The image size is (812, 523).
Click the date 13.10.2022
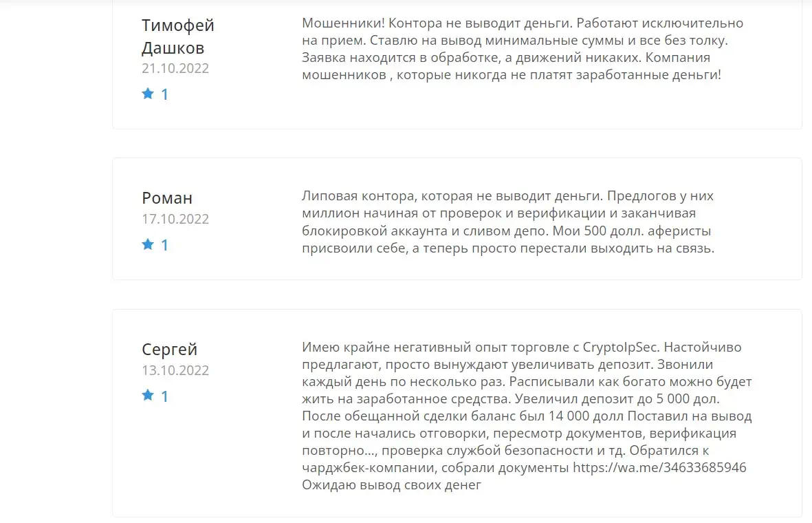coord(175,371)
